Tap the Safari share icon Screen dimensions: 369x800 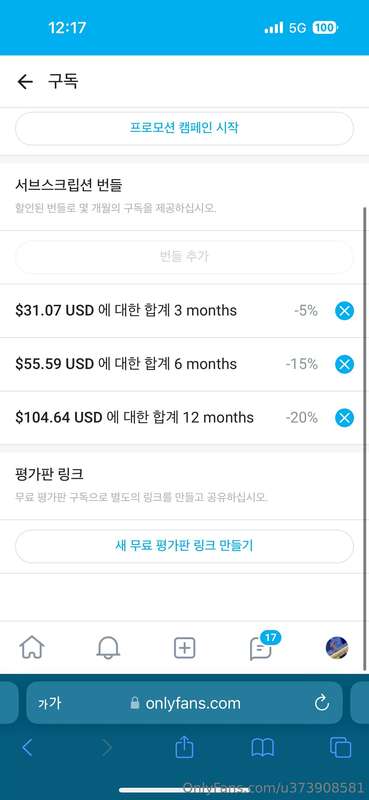tap(184, 747)
